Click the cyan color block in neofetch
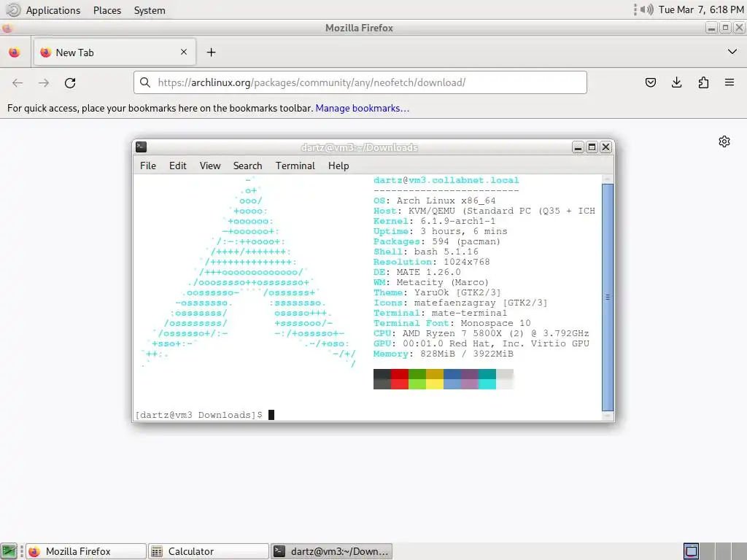747x560 pixels. 487,379
